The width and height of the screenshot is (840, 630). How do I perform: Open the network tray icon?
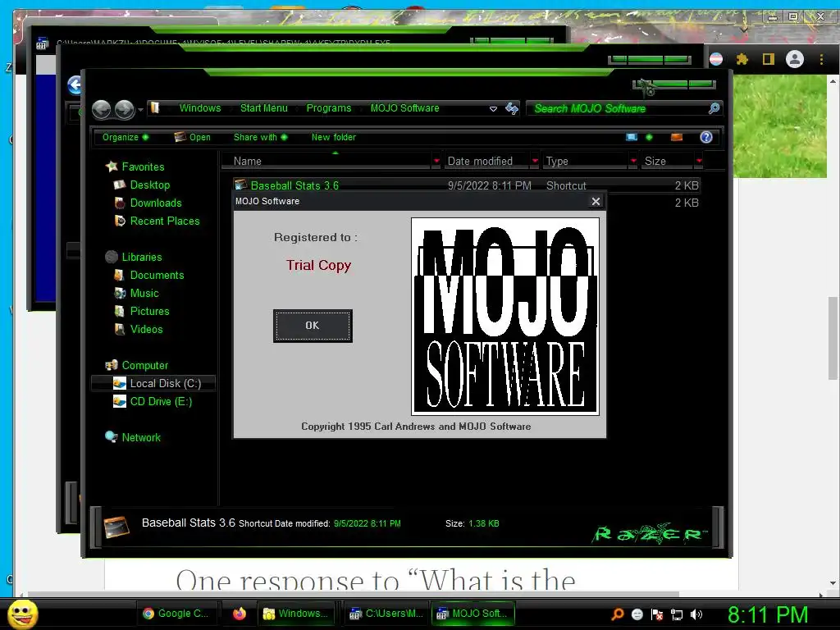[x=677, y=614]
